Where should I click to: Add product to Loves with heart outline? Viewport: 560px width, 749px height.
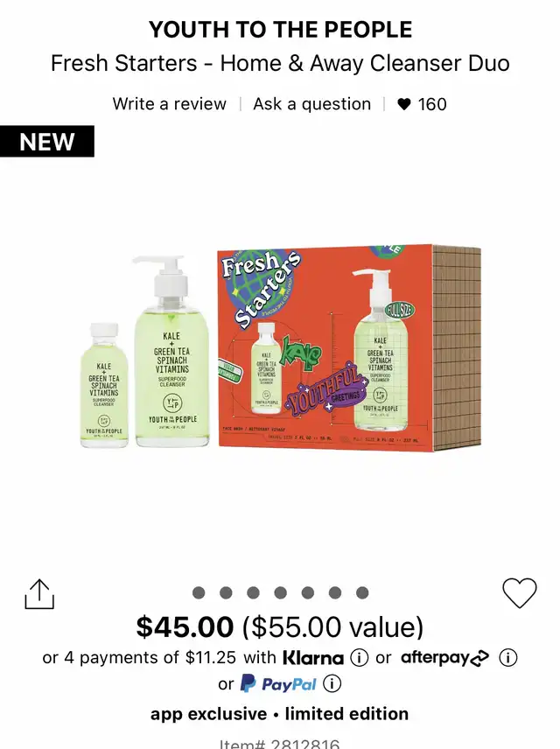click(520, 592)
